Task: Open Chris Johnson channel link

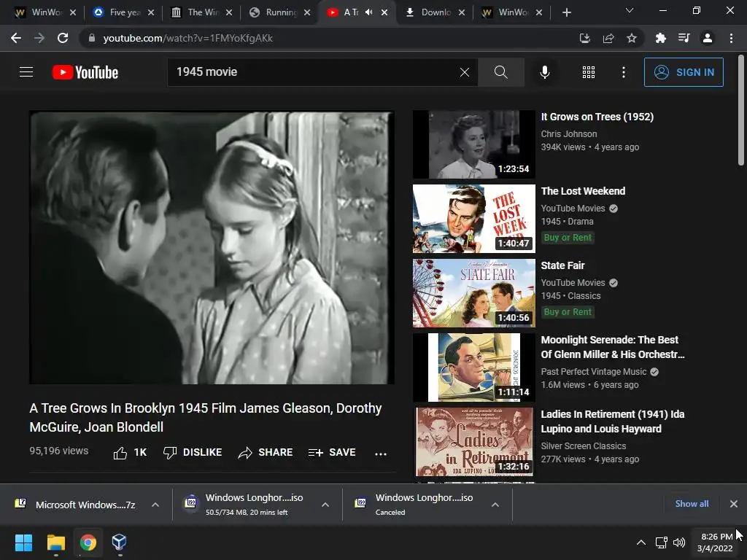Action: pos(569,134)
